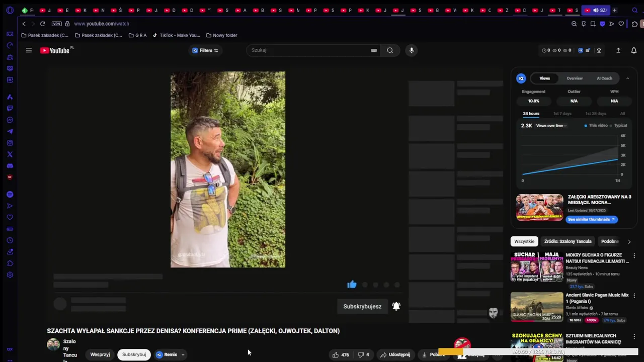Screen dimensions: 644x362
Task: Click the send/flow arrow icon in address bar
Action: click(612, 24)
